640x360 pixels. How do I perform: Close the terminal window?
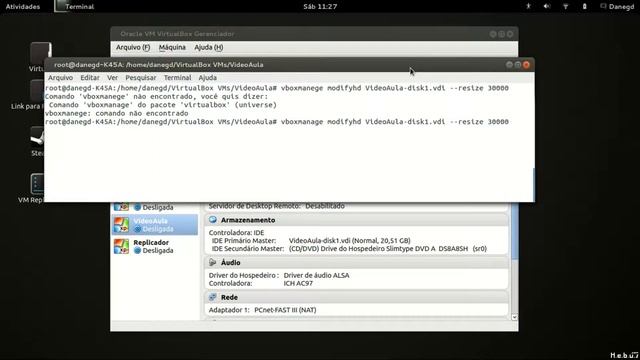(x=527, y=64)
